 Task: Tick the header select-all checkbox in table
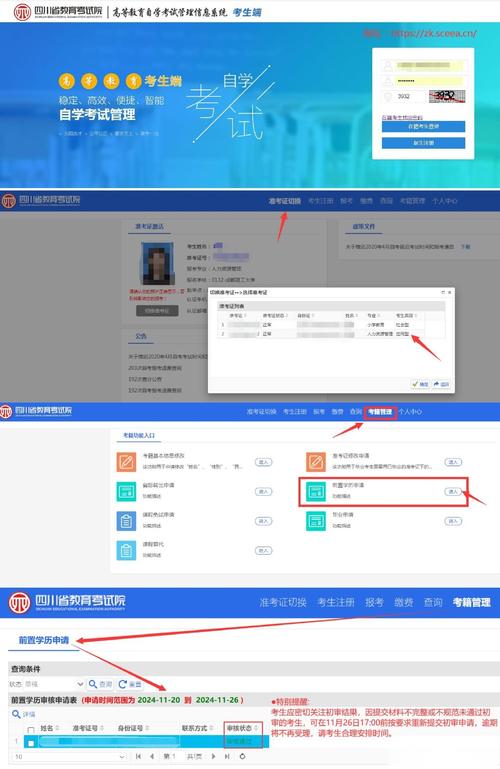[31, 730]
